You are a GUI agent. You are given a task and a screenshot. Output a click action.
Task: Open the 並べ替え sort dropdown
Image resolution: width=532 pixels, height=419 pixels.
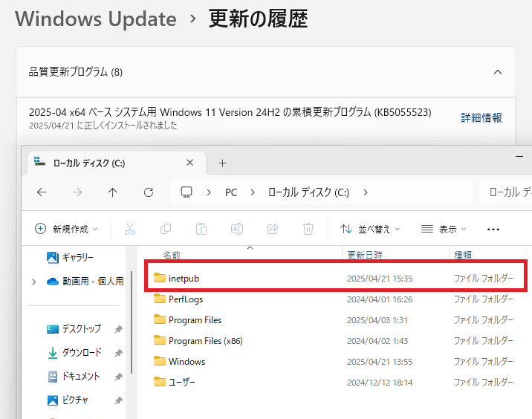[x=370, y=229]
